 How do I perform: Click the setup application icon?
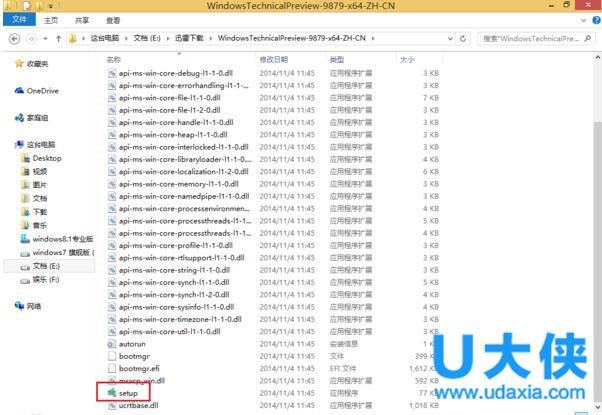coord(112,393)
